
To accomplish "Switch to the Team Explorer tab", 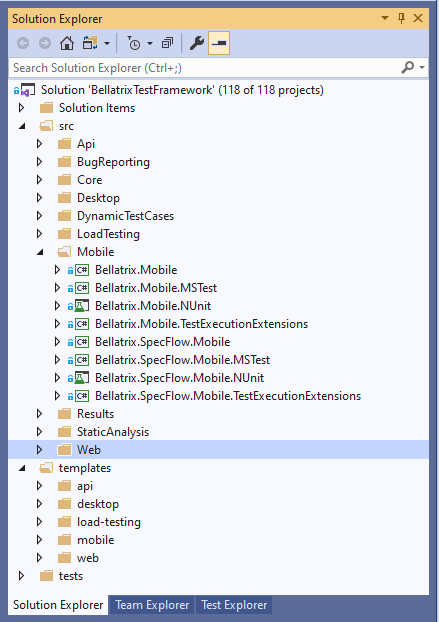I will (152, 605).
